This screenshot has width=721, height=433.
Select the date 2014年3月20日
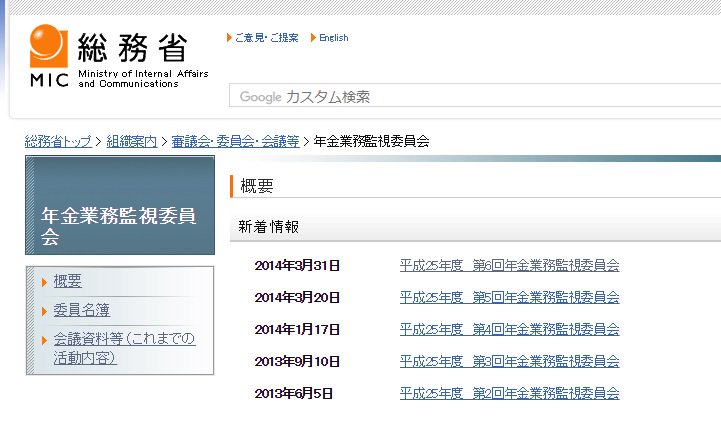[297, 297]
